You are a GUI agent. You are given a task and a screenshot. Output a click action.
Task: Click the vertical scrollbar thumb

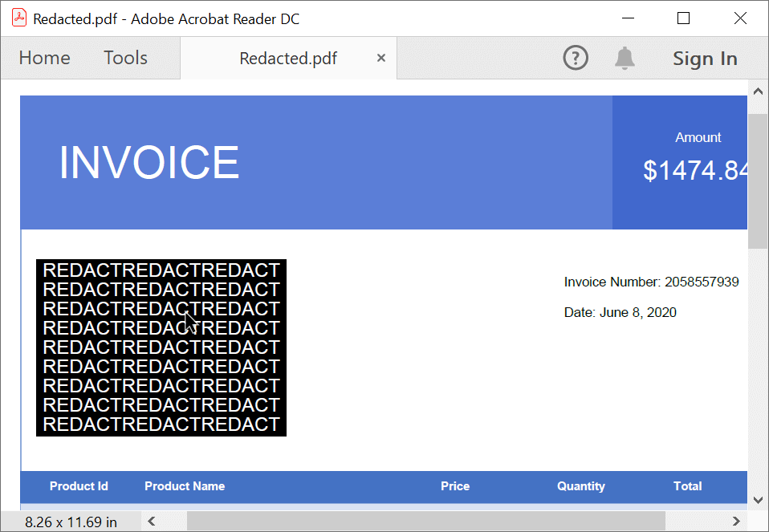[x=758, y=181]
